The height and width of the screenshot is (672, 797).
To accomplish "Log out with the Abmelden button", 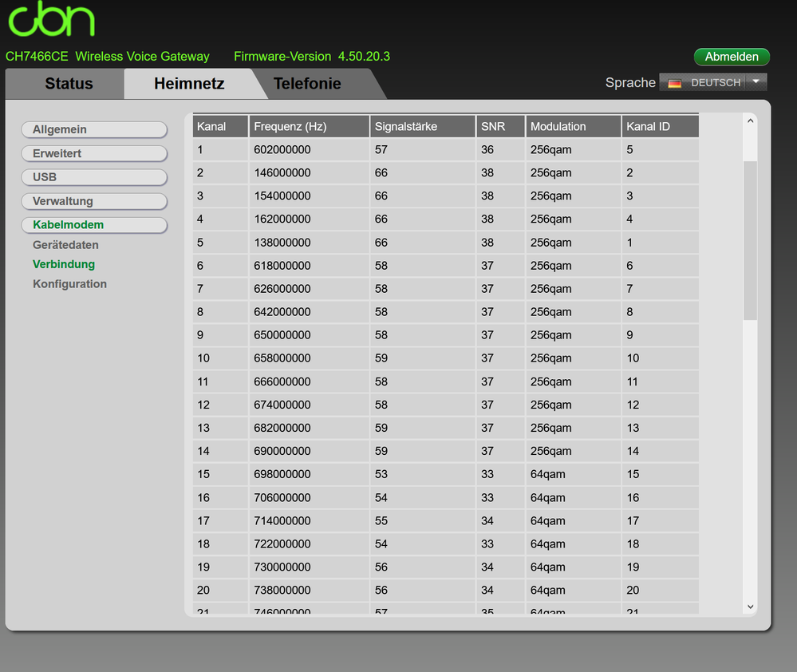I will pos(732,57).
